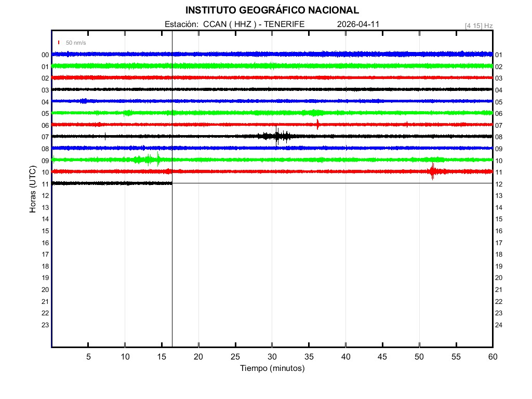Click the black seismic burst near minute 30

tap(277, 136)
